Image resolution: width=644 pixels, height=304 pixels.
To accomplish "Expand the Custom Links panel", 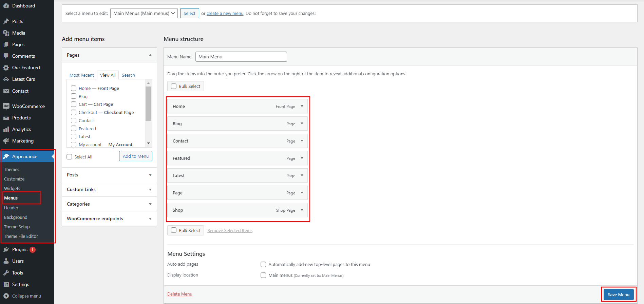I will (109, 189).
